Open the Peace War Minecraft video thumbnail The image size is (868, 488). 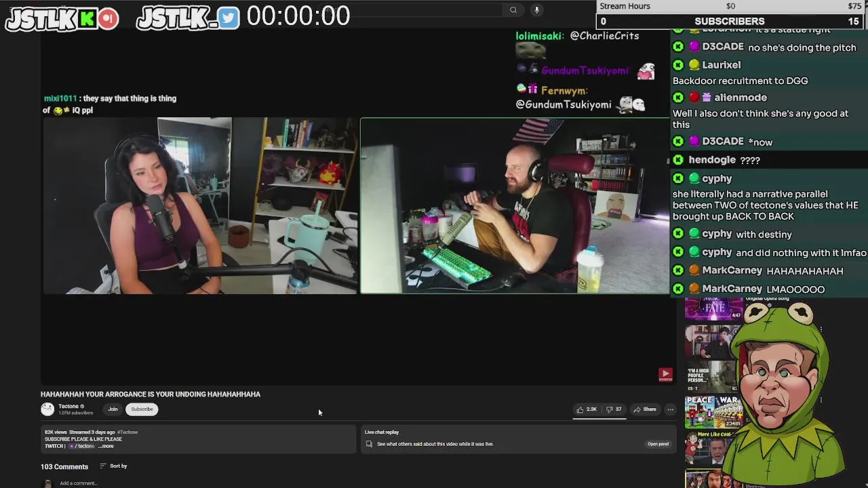click(x=712, y=411)
